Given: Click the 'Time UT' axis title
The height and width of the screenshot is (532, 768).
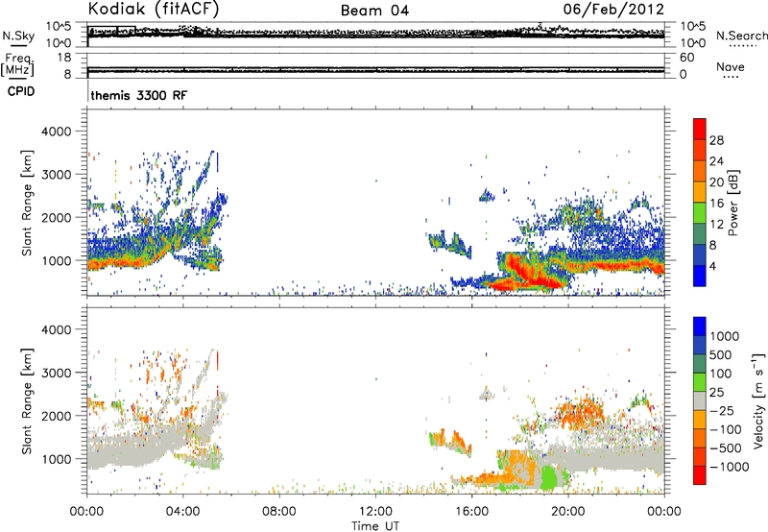Looking at the screenshot, I should click(375, 526).
